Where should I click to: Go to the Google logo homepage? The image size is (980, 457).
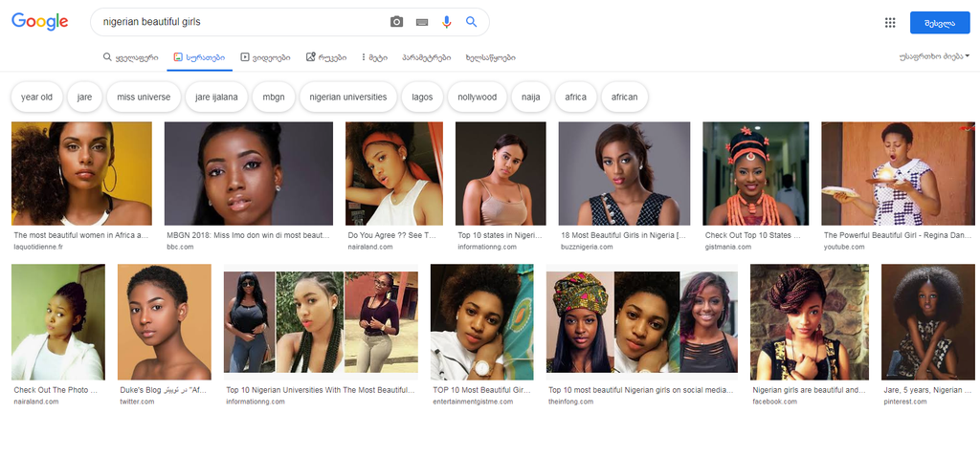40,22
